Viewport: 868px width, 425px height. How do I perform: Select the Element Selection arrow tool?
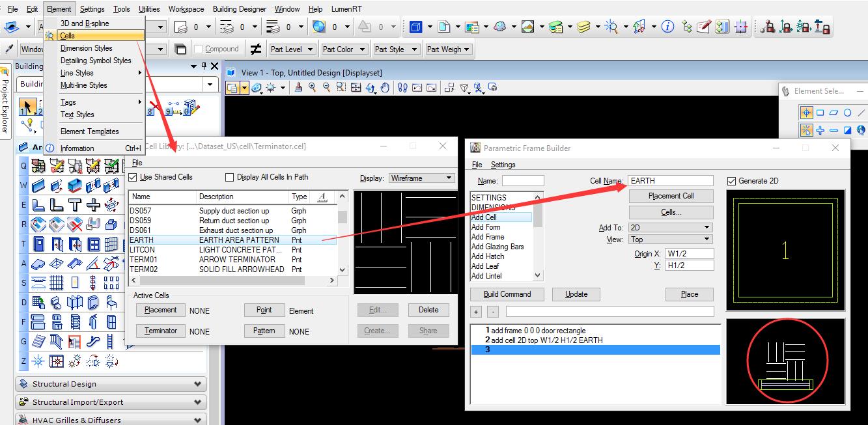(27, 106)
